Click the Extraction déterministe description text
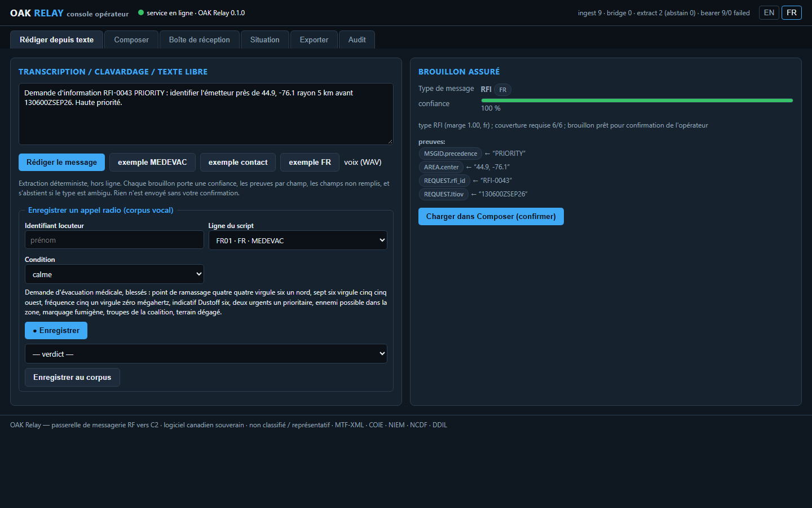The image size is (812, 508). pyautogui.click(x=204, y=188)
